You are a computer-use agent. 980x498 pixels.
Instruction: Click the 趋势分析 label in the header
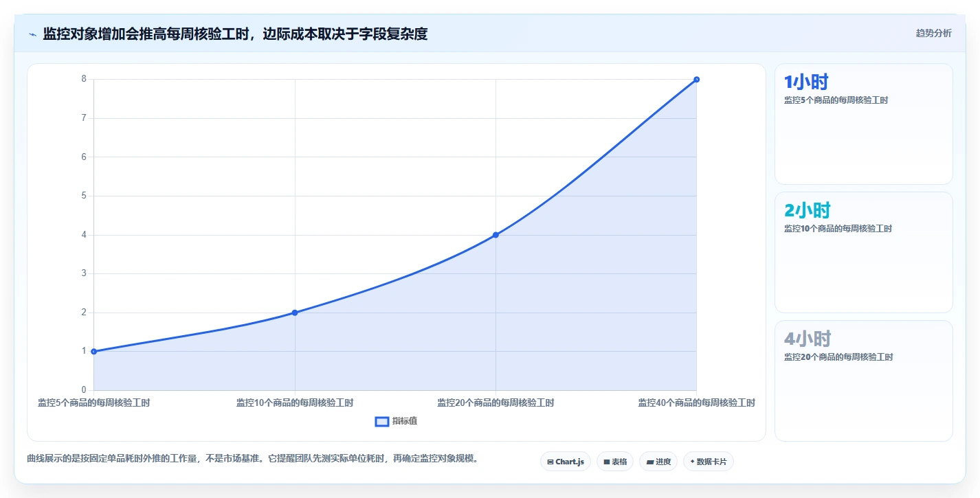[933, 33]
